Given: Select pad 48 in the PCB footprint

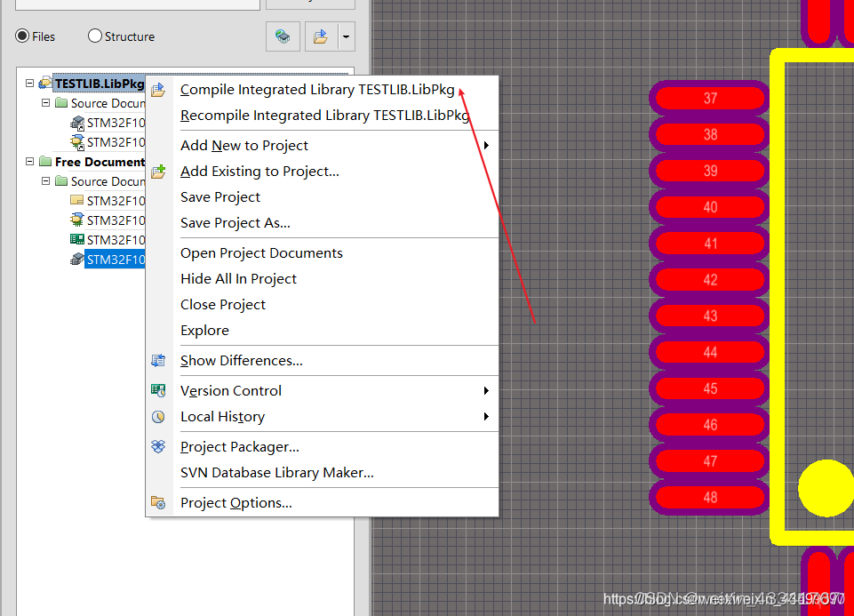Looking at the screenshot, I should pyautogui.click(x=710, y=497).
